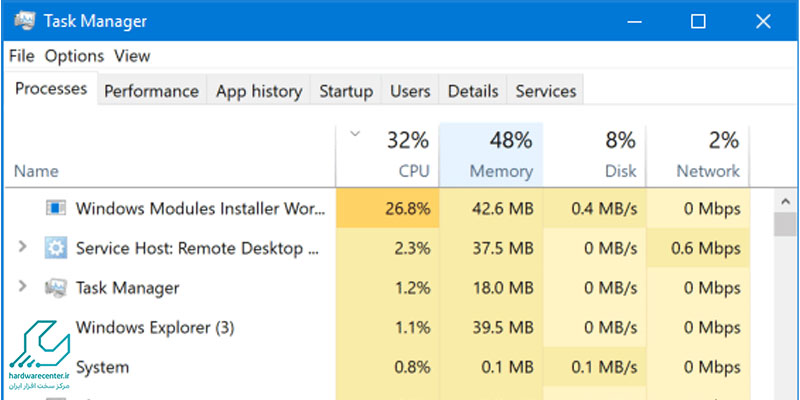Go to the Services tab

click(545, 91)
